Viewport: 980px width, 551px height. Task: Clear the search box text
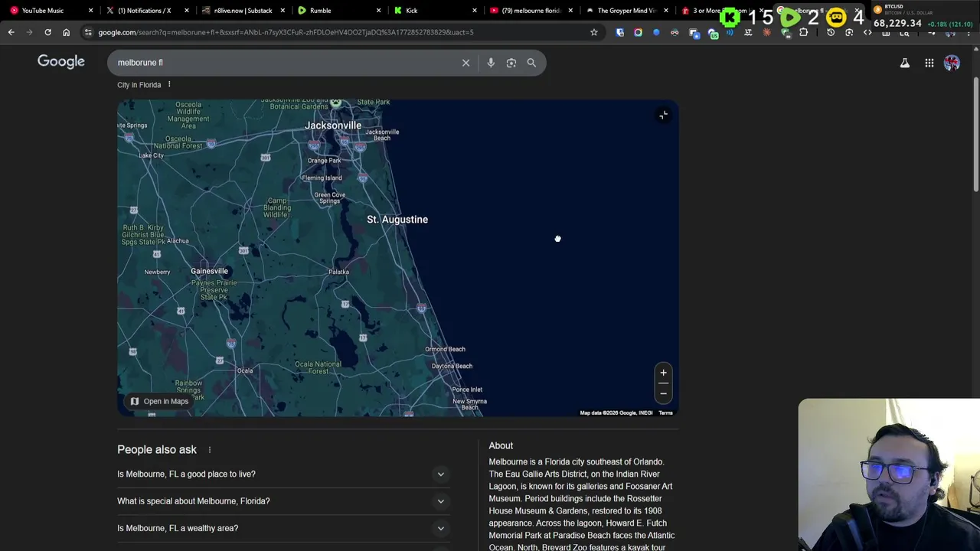(465, 63)
